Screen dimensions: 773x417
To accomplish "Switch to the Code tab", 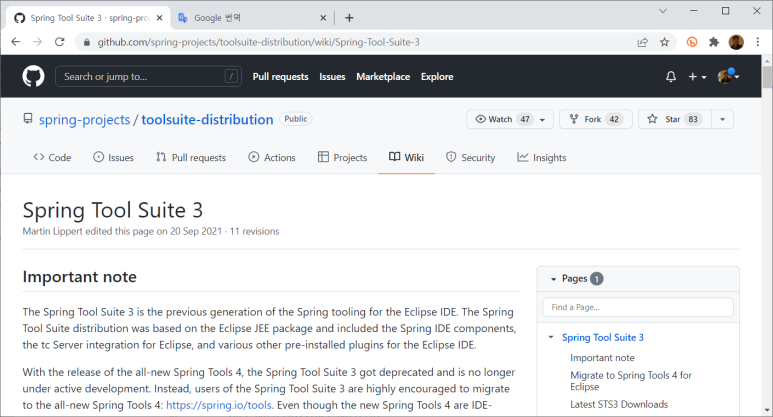I will click(52, 157).
